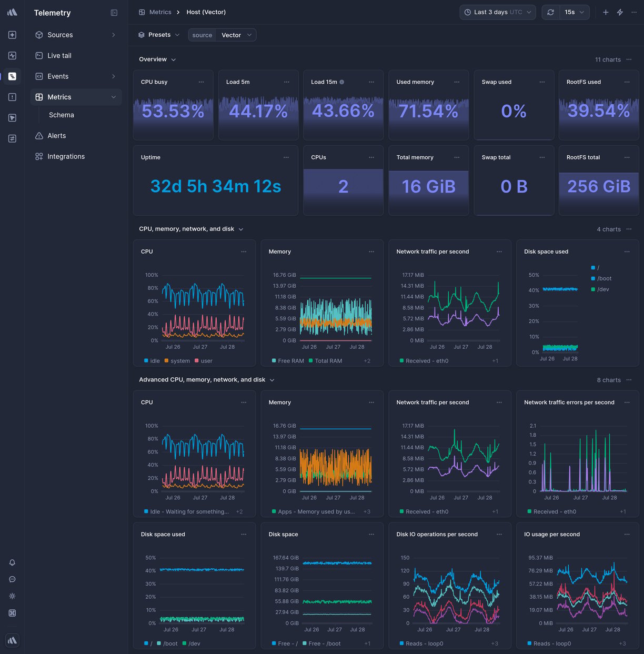Collapse the Telemetry sidebar panel icon
Screen dimensions: 644x654
pyautogui.click(x=114, y=13)
